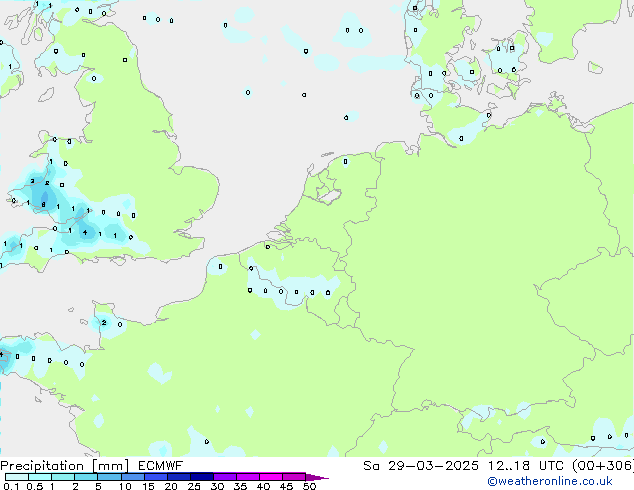Click the '10' legend label
Screen dimensions: 634x490
click(125, 486)
